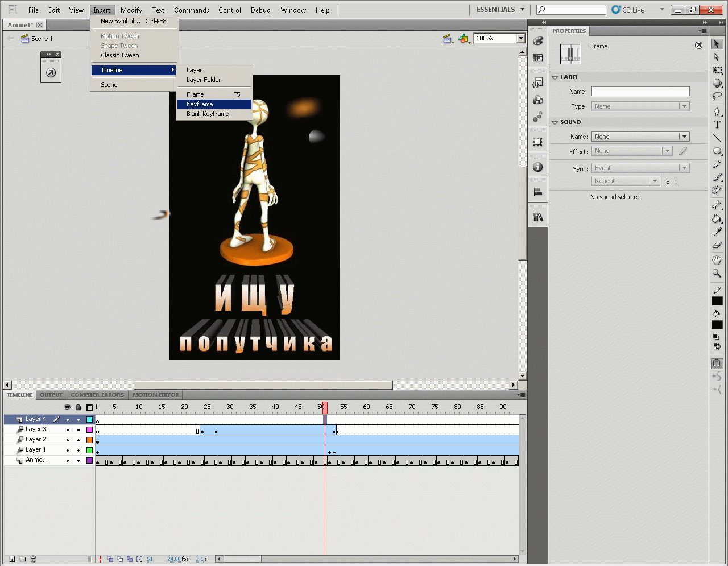Open the ESSENTIALS workspace dropdown
728x566 pixels.
[x=500, y=10]
